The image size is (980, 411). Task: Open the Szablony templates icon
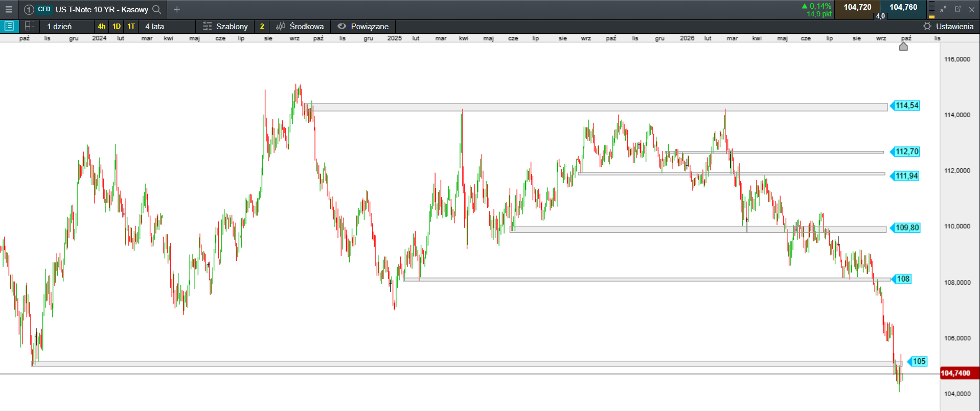pos(207,26)
